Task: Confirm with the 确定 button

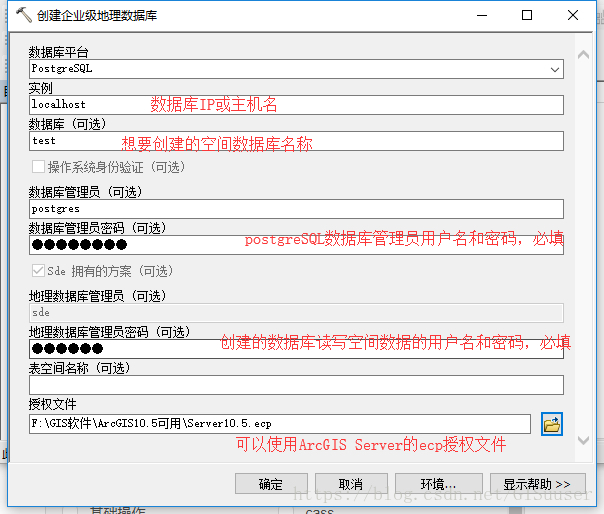Action: (271, 484)
